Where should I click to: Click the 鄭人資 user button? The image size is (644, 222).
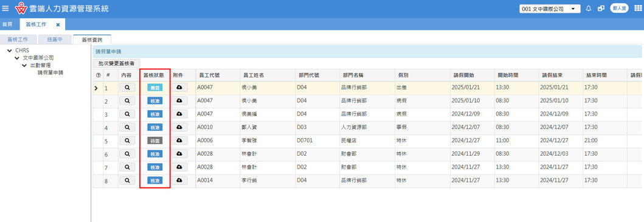coord(619,9)
